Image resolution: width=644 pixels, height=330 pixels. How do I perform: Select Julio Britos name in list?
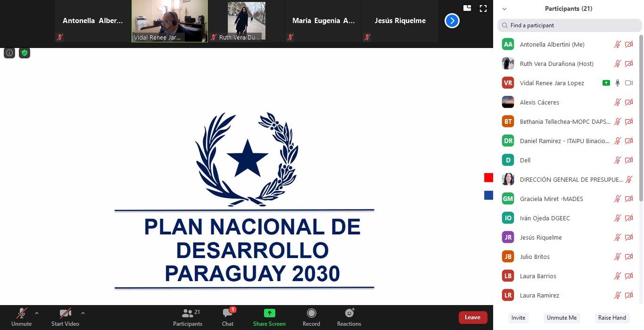535,257
